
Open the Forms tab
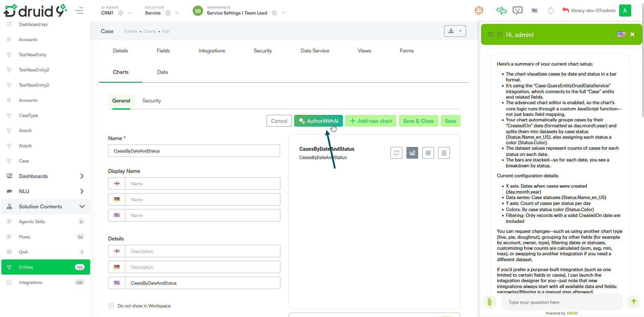click(x=407, y=51)
